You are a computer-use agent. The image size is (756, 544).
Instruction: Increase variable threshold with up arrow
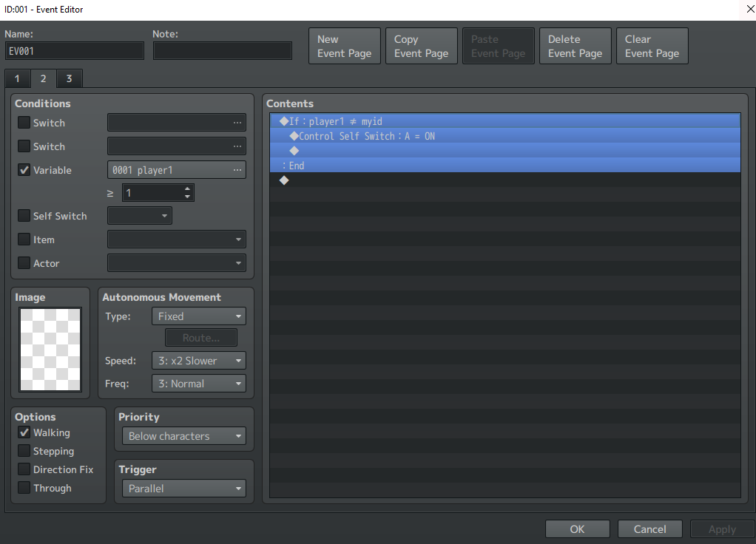pos(188,189)
